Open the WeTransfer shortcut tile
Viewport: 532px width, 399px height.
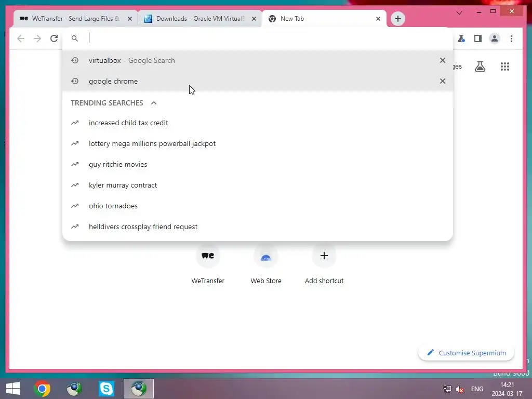point(208,264)
